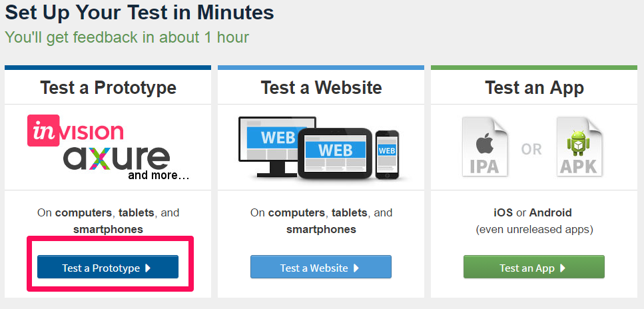Select the Test an App card heading

point(534,87)
